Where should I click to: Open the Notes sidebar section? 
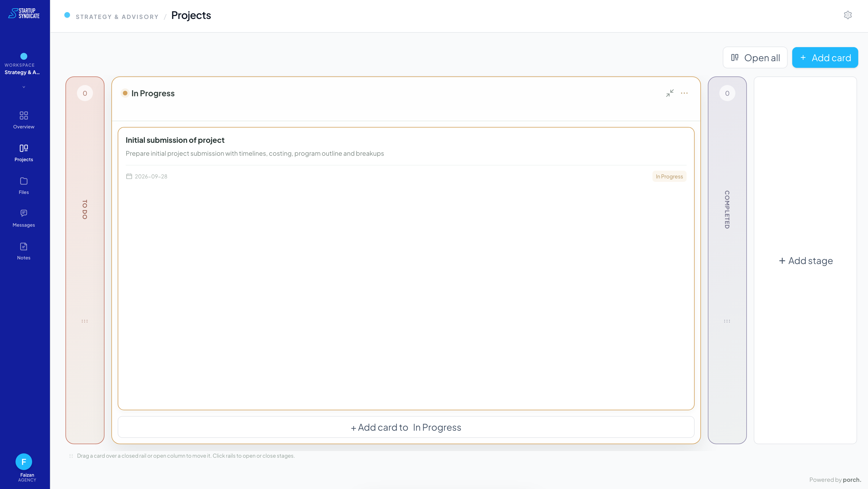coord(24,251)
